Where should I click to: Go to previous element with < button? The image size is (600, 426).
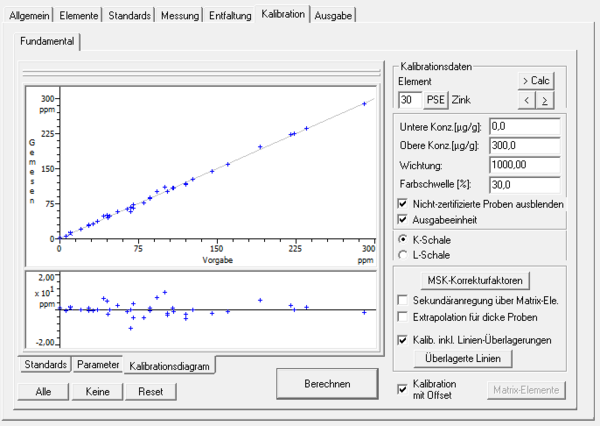coord(527,100)
